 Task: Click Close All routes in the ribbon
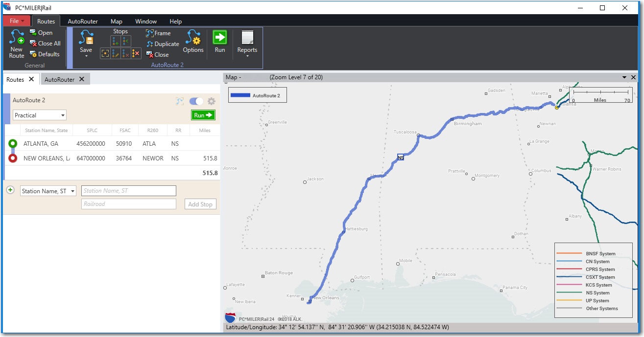(45, 44)
